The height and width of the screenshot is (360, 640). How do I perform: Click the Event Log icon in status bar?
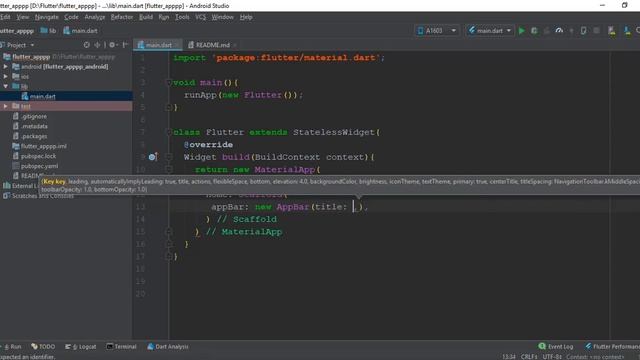pyautogui.click(x=542, y=346)
